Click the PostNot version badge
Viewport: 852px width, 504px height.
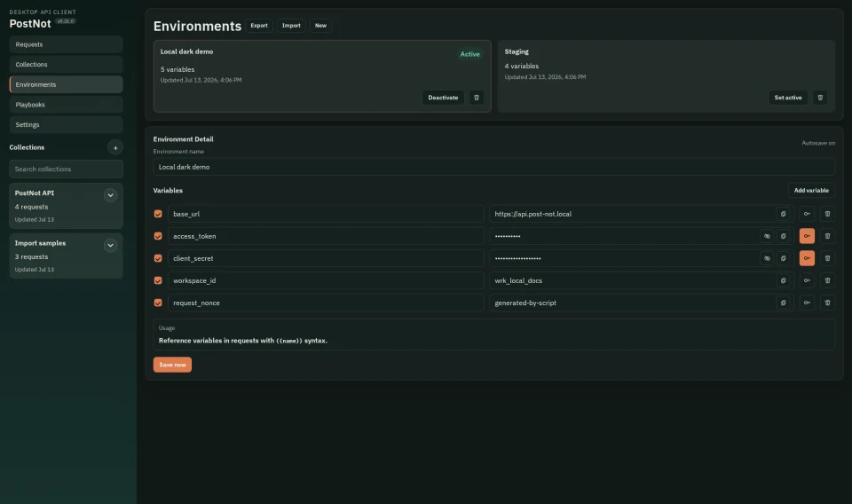[x=66, y=21]
